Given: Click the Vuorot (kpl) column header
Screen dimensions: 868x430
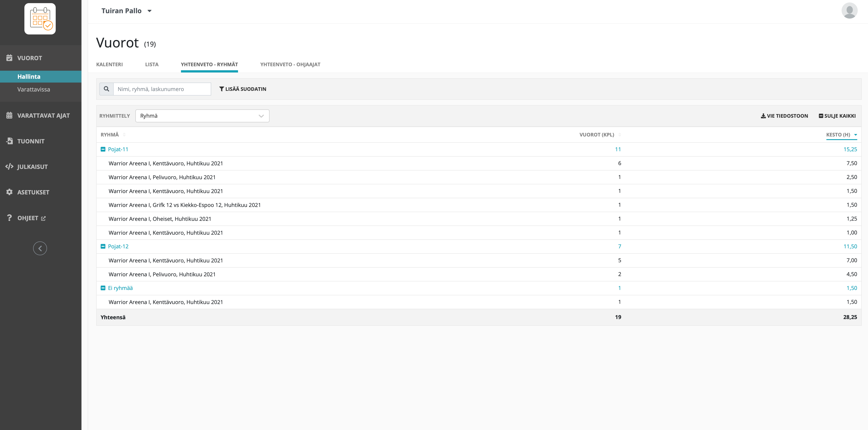Looking at the screenshot, I should 597,135.
